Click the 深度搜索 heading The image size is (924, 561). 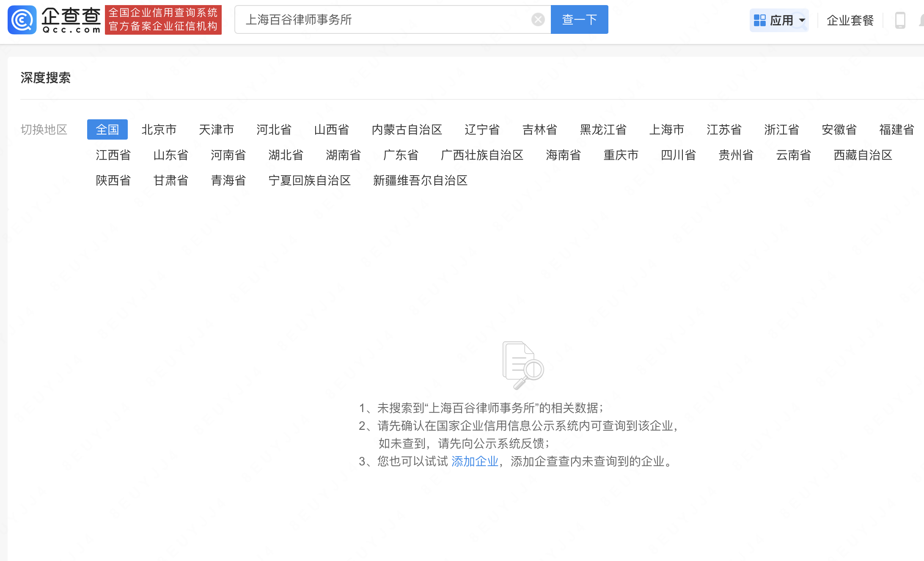pos(46,78)
